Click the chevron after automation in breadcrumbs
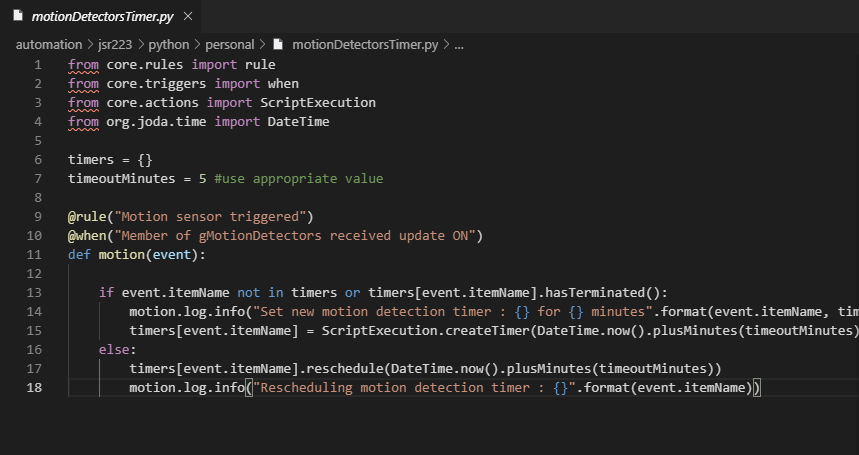 tap(90, 45)
